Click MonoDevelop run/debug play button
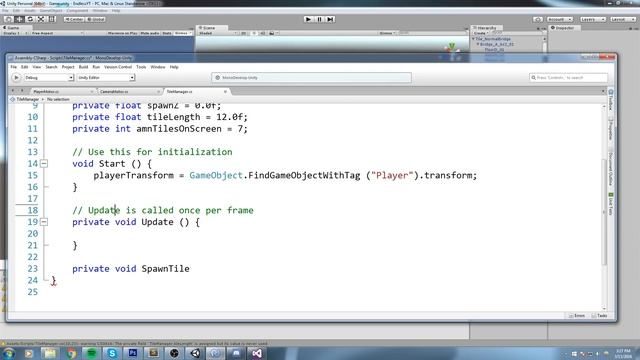 tap(16, 78)
